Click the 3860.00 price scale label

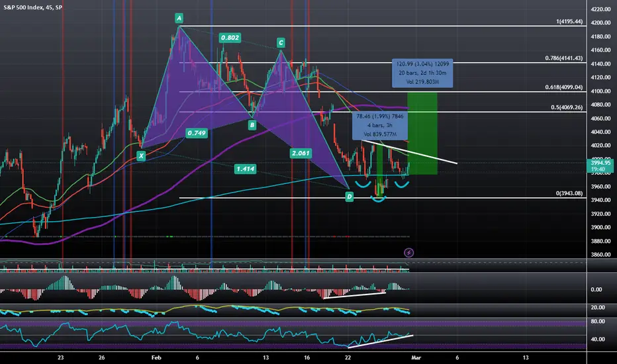click(x=600, y=255)
